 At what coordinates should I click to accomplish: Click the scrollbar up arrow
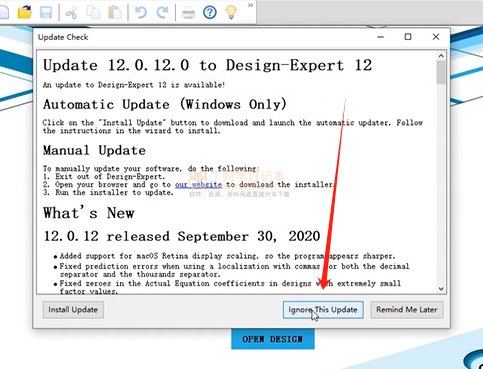coord(441,56)
